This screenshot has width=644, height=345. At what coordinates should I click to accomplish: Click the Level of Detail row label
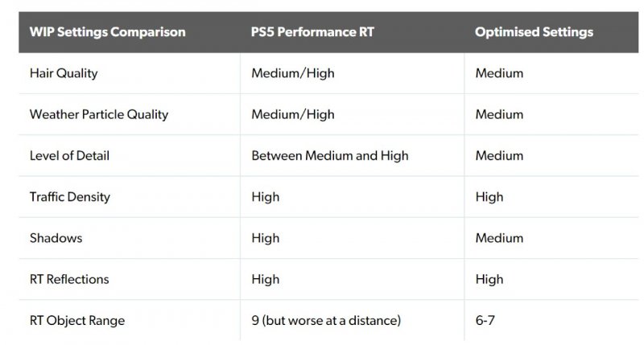coord(69,155)
